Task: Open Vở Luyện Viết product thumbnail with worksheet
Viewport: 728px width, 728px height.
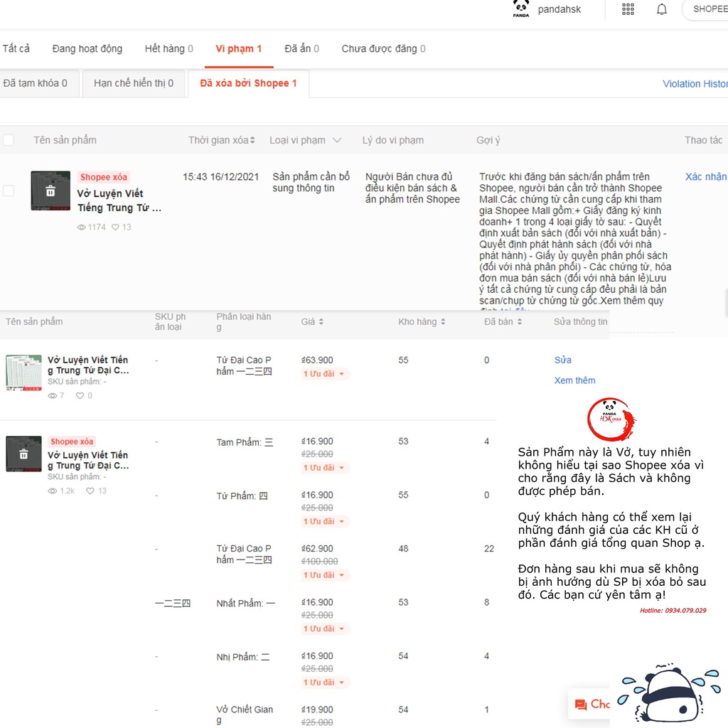Action: click(x=23, y=373)
